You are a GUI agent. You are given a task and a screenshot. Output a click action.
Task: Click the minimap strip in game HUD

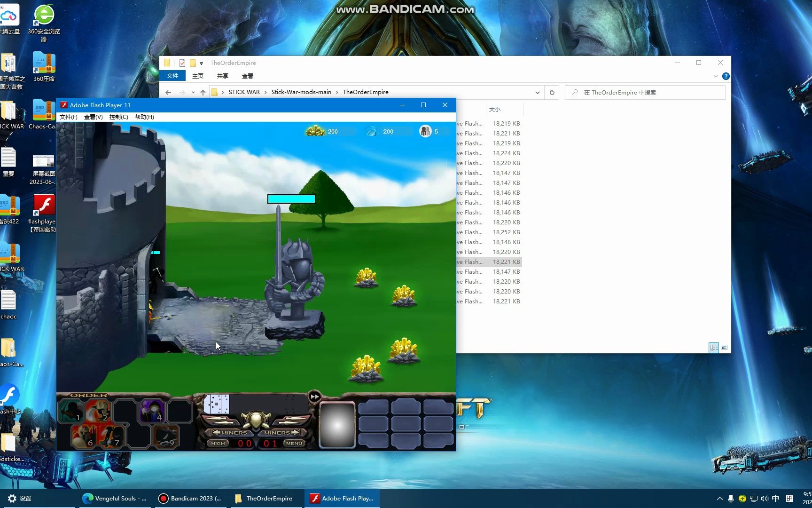coord(256,404)
